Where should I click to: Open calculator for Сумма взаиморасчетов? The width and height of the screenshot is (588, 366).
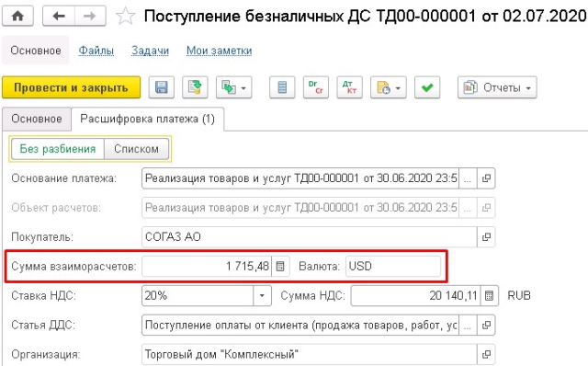[280, 266]
